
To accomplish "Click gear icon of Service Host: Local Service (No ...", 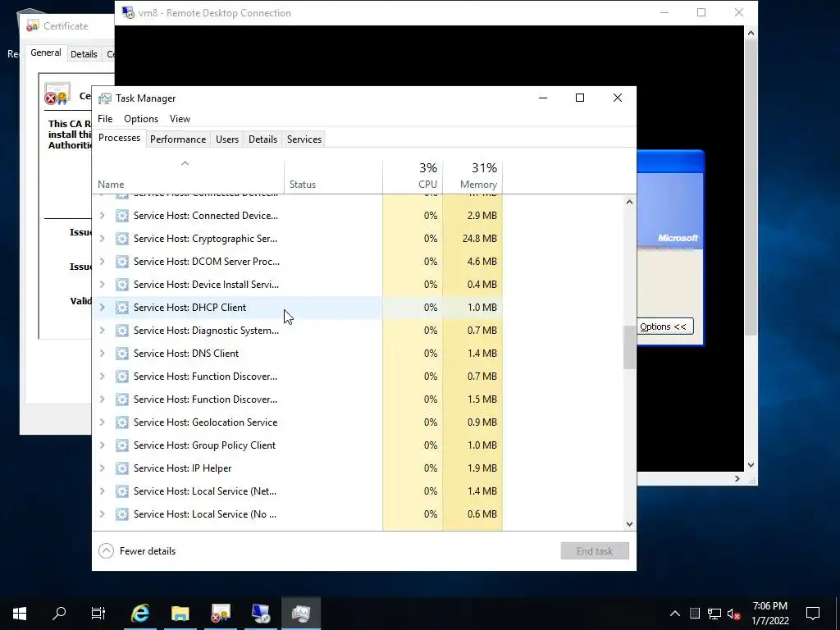I will coord(122,514).
